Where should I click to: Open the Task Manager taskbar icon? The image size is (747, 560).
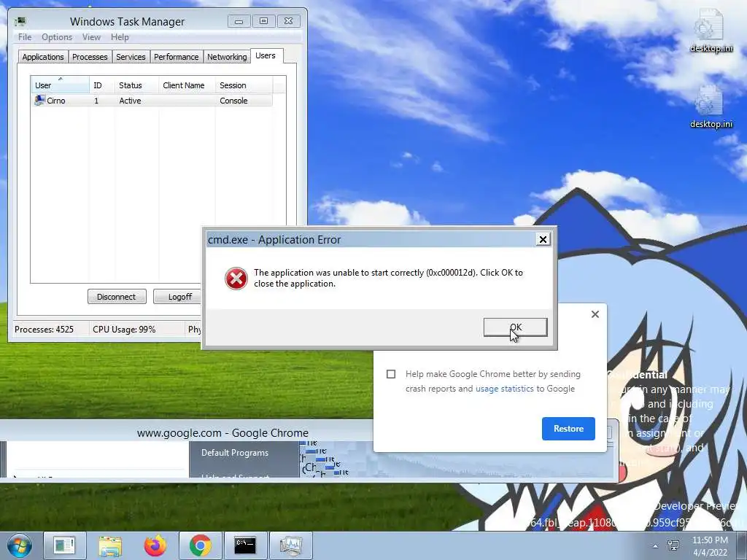tap(290, 545)
